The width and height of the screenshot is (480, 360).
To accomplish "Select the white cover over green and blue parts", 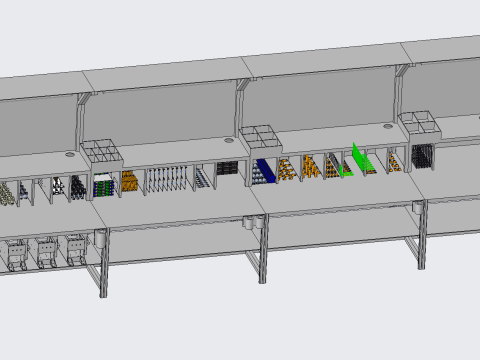I will [103, 177].
